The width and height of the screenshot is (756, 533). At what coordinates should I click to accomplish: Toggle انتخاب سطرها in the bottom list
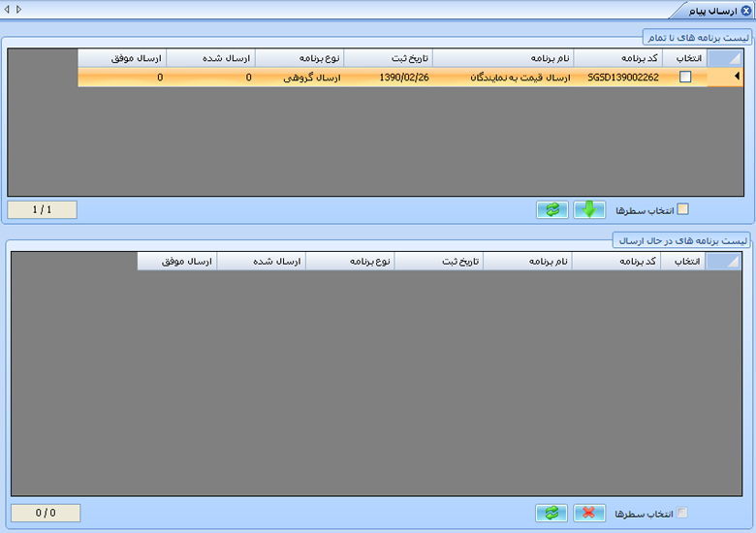[681, 513]
